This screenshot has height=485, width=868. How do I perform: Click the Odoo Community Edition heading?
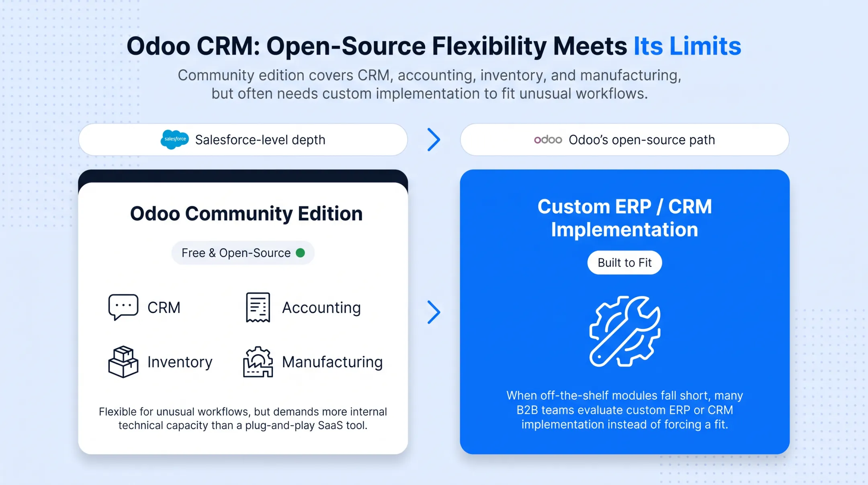[246, 214]
